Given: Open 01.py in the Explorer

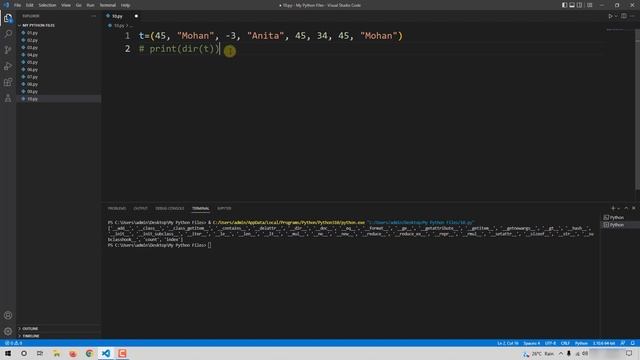Looking at the screenshot, I should point(32,33).
